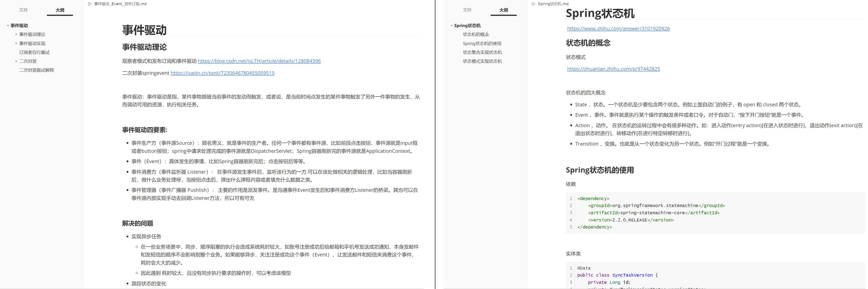Open the blog.csdn.net article link
Viewport: 868px width, 289px height.
[x=259, y=61]
